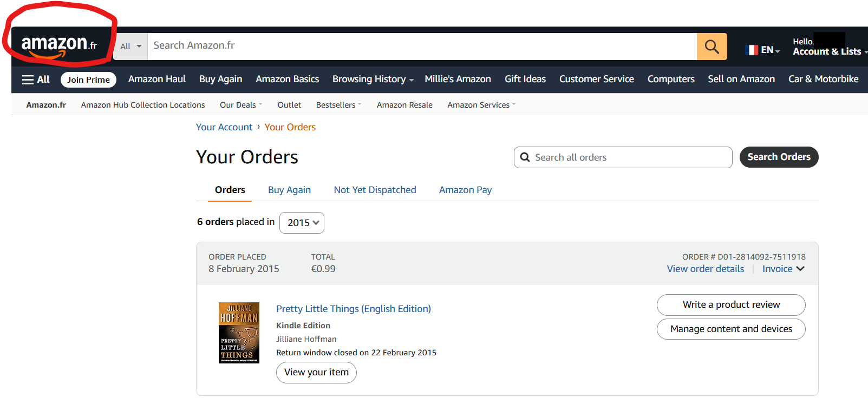Open the Pretty Little Things title link
This screenshot has height=404, width=868.
[x=354, y=309]
